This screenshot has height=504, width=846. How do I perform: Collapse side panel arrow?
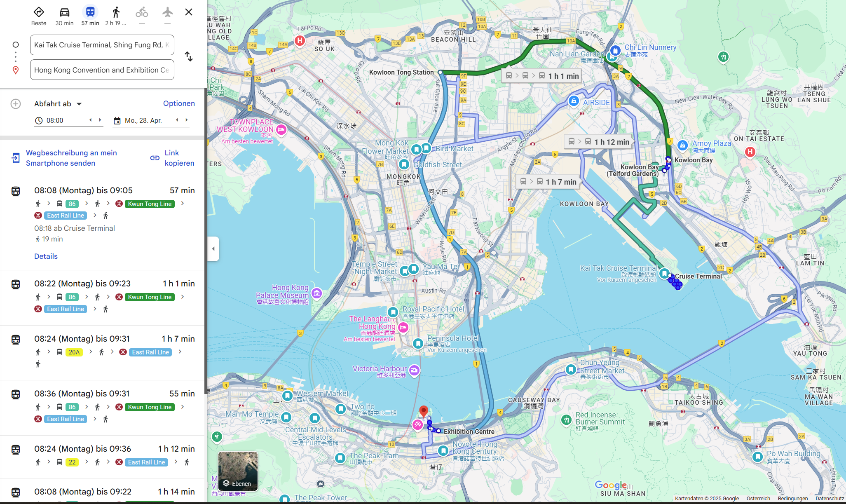click(x=213, y=248)
